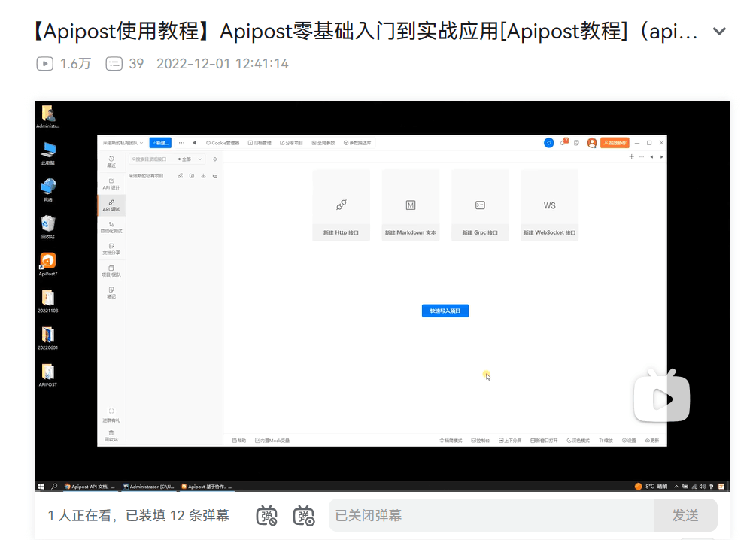Click the locate target icon beside search
The width and height of the screenshot is (756, 540).
215,159
